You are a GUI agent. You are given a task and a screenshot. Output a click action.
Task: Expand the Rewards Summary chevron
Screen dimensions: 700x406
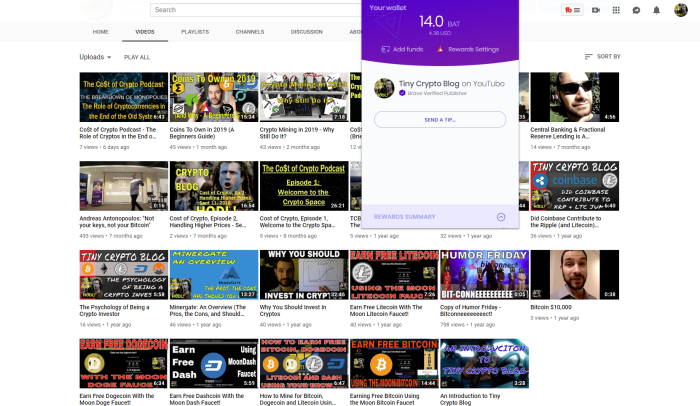pos(501,217)
